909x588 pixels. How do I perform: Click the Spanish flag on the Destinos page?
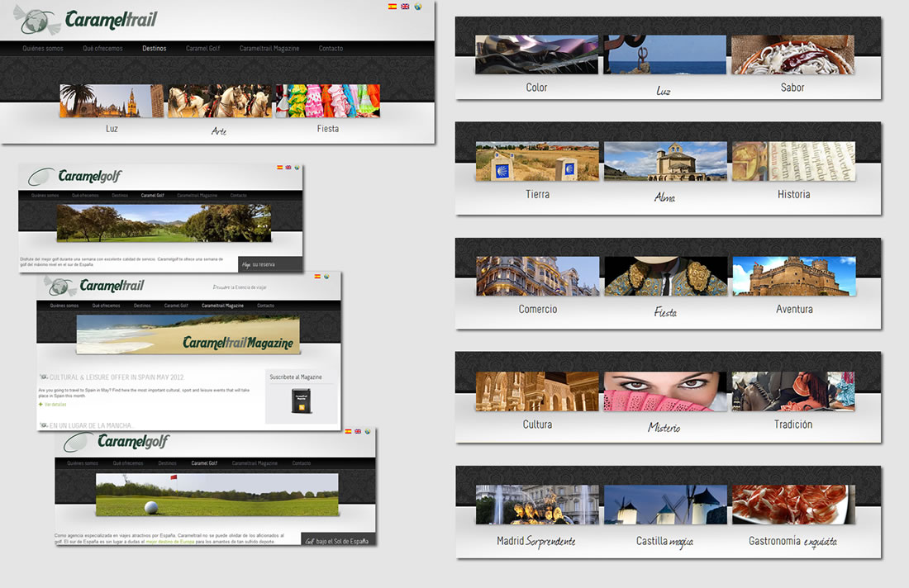point(393,7)
